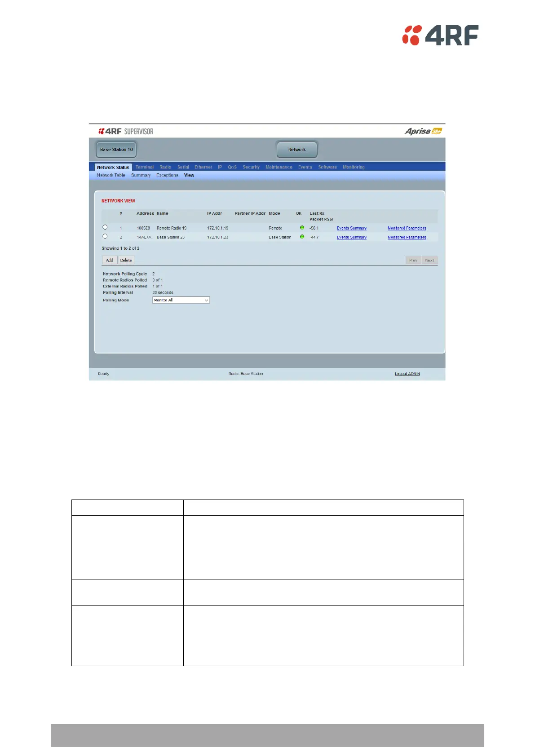
Task: Open the Monitoring tab
Action: tap(354, 167)
